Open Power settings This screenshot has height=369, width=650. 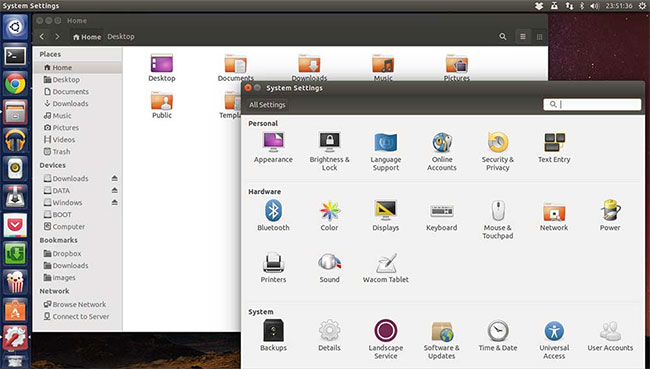[610, 216]
